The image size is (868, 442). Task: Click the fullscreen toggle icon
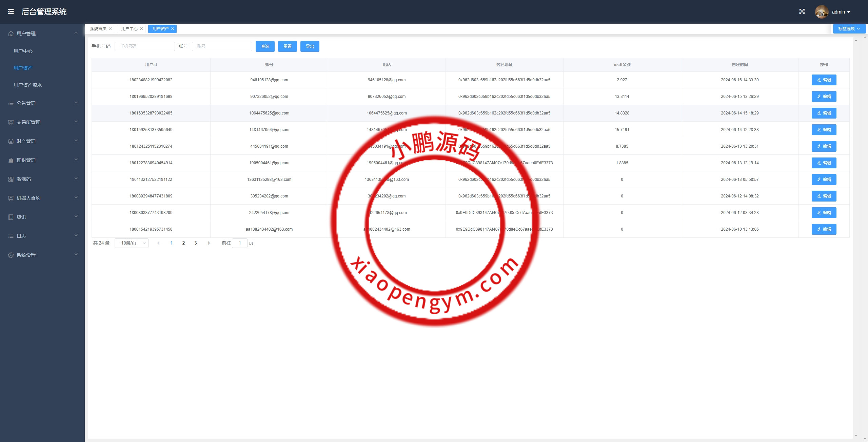click(802, 12)
